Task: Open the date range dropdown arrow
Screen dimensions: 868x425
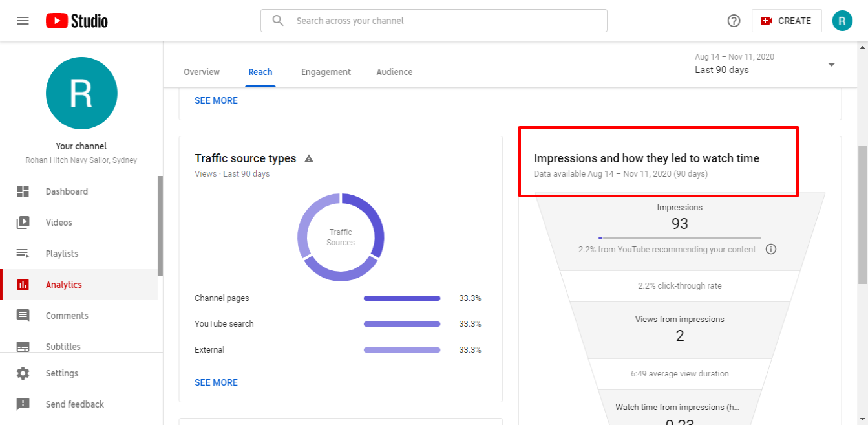Action: [832, 65]
